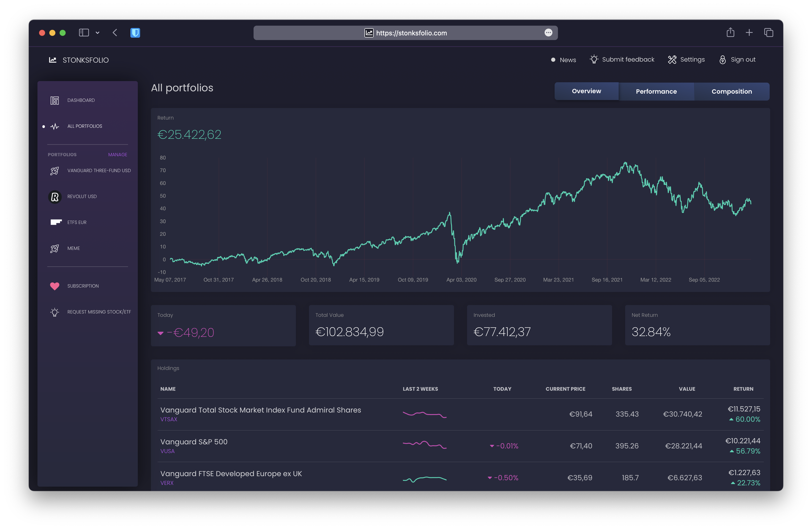Click the Value column header
Image resolution: width=812 pixels, height=529 pixels.
[687, 389]
